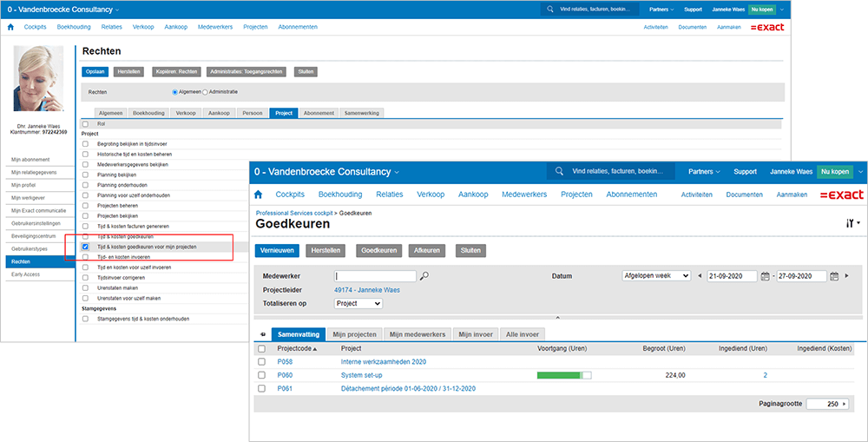Click search magnifier in Rechten window header

click(549, 10)
